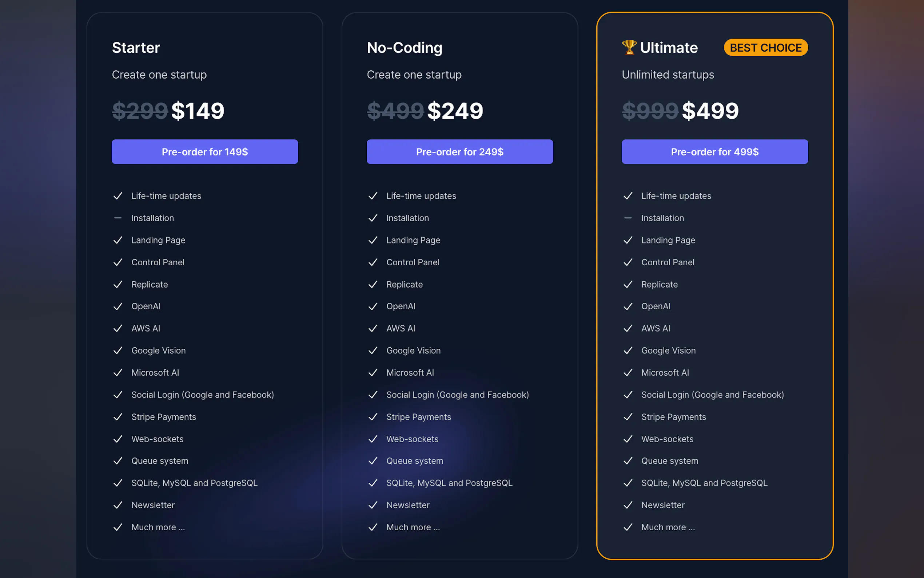Click the dash icon beside Ultimate Installation
The image size is (924, 578).
coord(628,218)
